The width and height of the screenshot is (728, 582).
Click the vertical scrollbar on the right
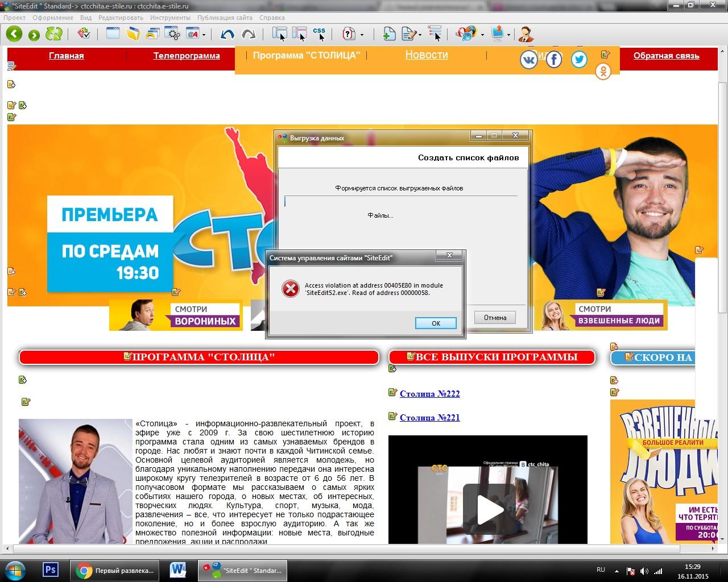[723, 197]
